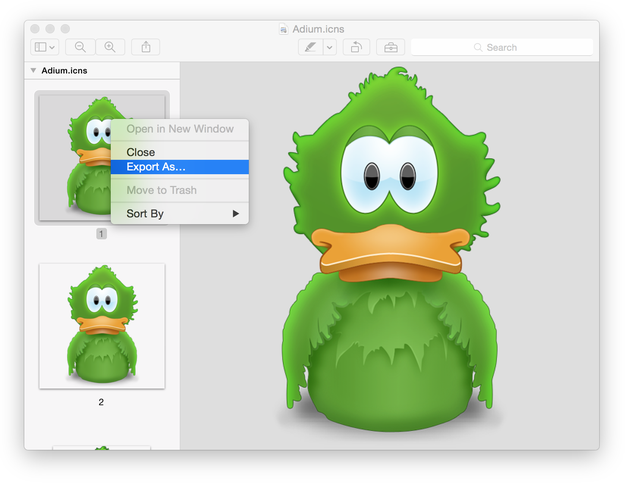
Task: Click Move to Trash menu entry
Action: coord(180,190)
